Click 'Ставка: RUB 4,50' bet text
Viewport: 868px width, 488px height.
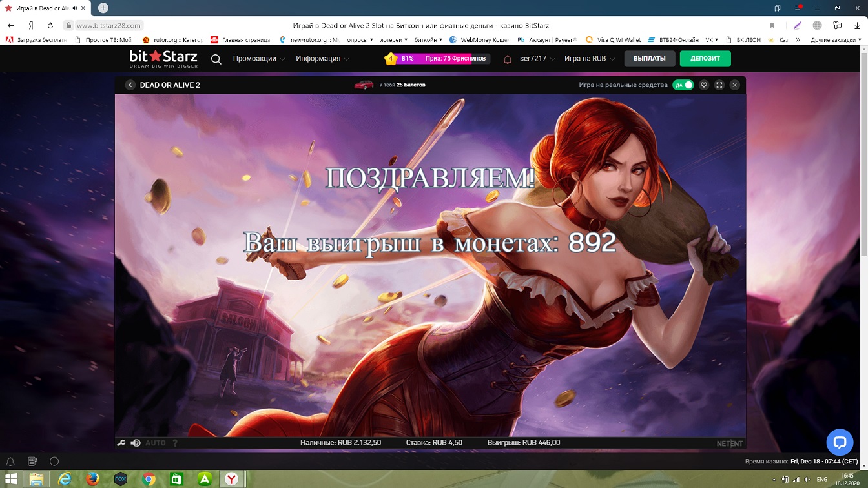tap(434, 443)
